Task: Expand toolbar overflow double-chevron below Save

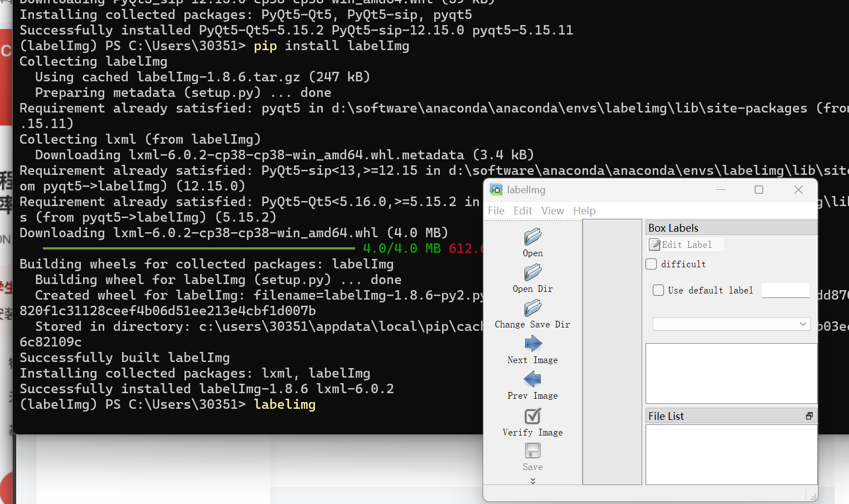Action: 532,481
